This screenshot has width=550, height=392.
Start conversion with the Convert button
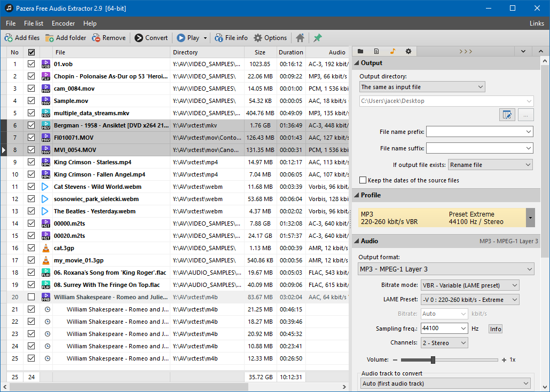(x=151, y=38)
